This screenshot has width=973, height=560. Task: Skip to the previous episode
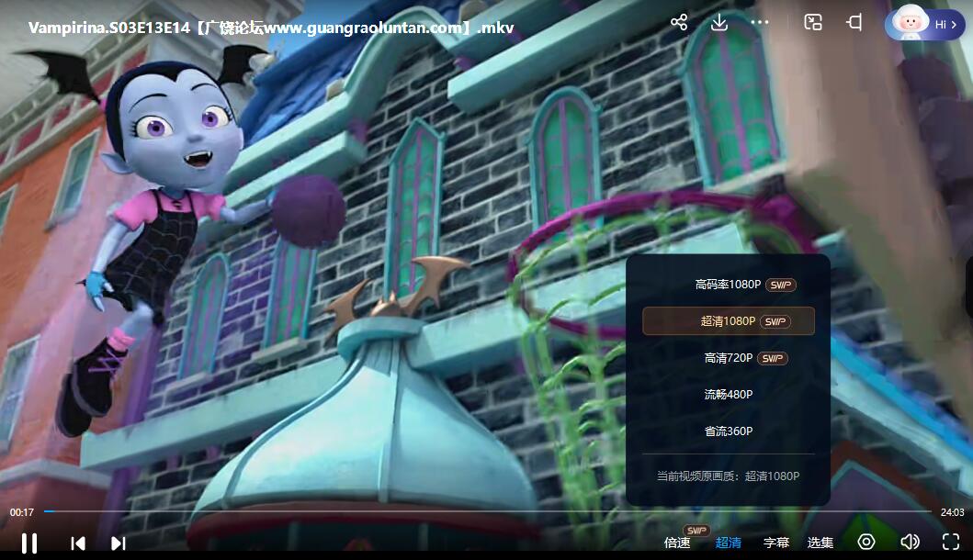tap(78, 543)
